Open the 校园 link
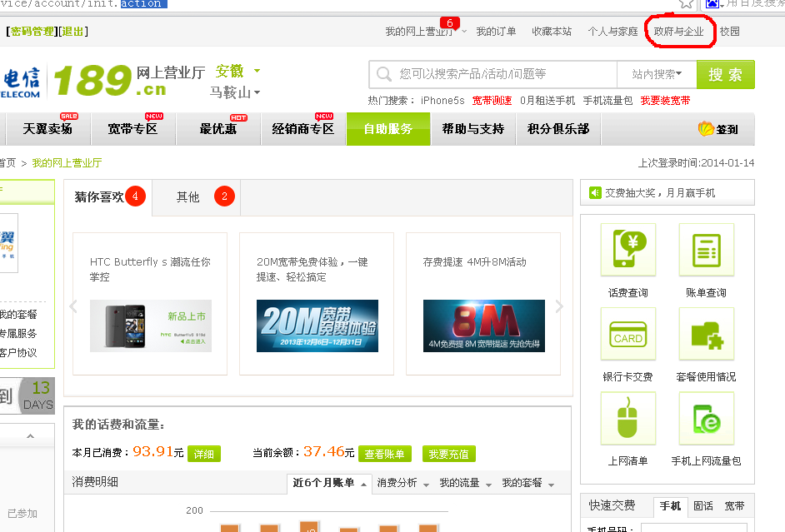 click(x=730, y=32)
